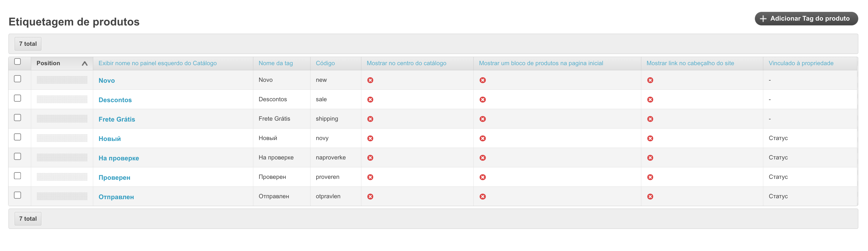Toggle catalog center status for Новый tag
The width and height of the screenshot is (868, 251).
[370, 138]
